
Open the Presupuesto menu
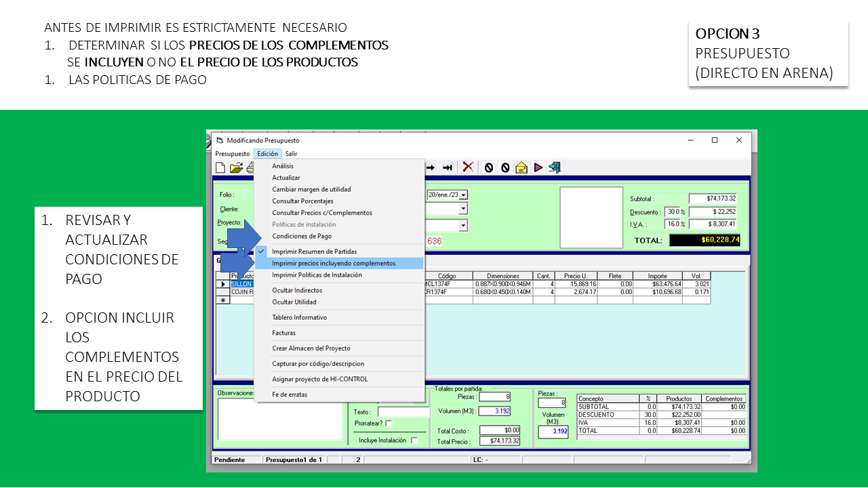click(x=232, y=154)
